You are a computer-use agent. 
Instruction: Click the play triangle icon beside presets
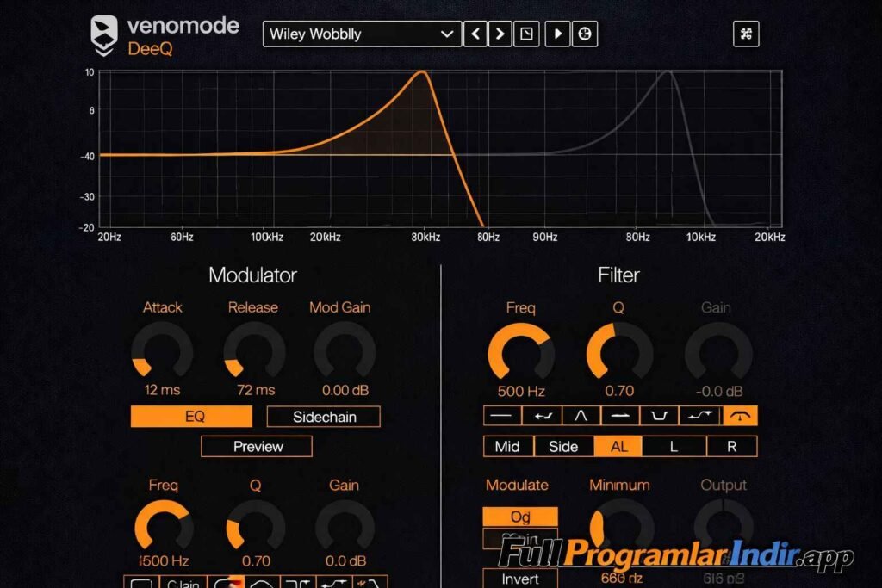(x=558, y=34)
